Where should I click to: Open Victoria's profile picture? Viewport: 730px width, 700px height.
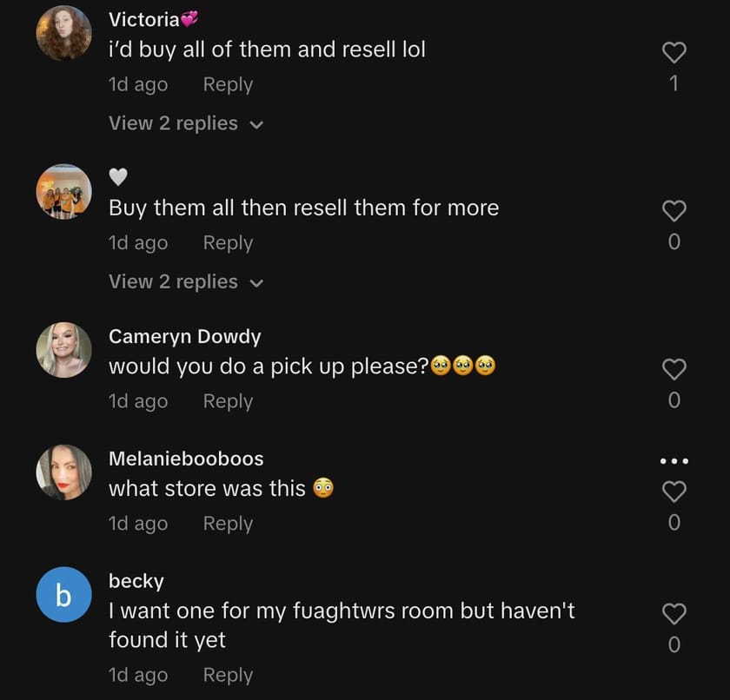click(63, 33)
